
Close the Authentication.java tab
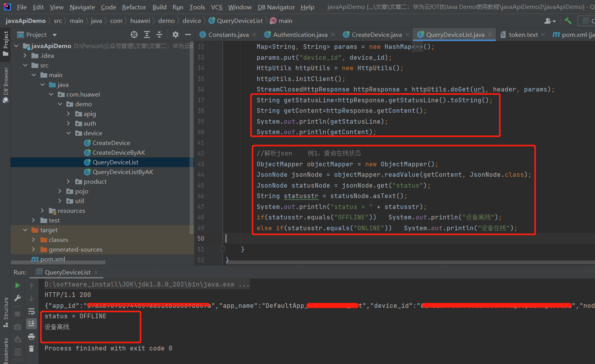click(x=333, y=35)
